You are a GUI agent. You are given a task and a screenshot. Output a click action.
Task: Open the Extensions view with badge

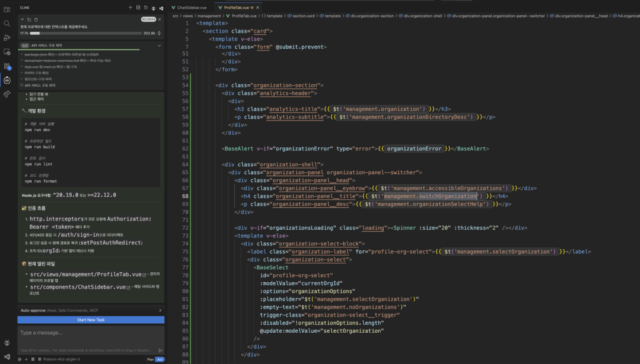pyautogui.click(x=7, y=66)
